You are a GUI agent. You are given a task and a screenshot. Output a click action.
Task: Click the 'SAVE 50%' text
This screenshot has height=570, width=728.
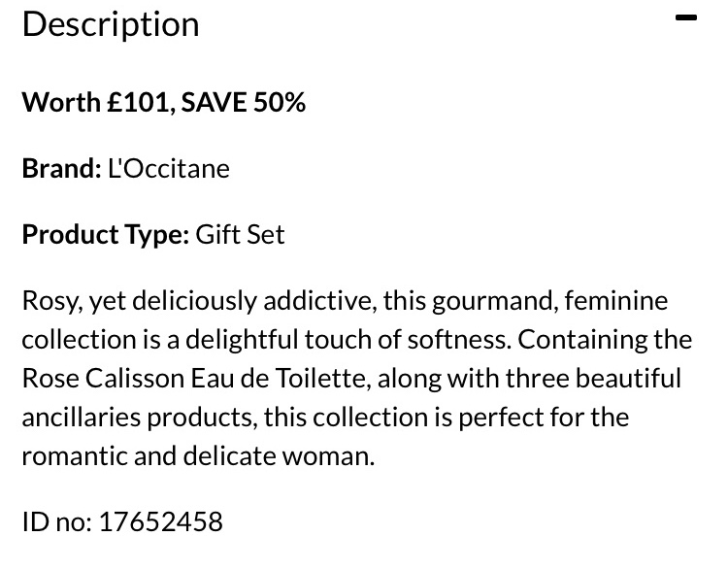[x=244, y=102]
